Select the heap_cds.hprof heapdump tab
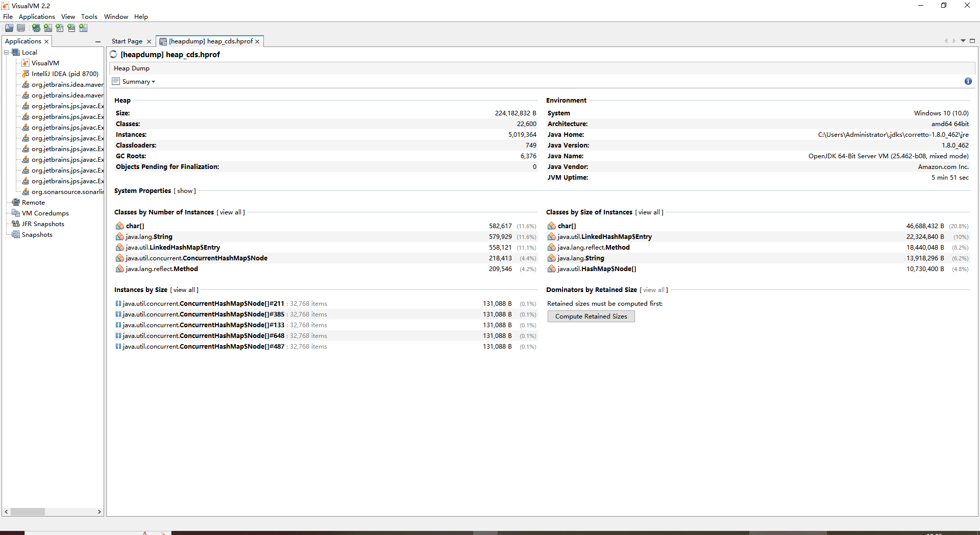 point(211,41)
